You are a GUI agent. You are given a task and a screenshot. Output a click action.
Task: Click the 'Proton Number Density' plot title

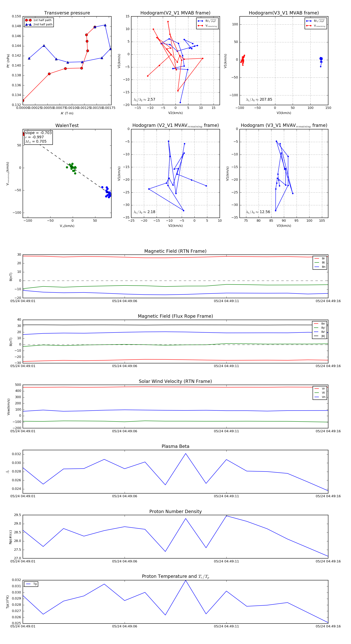(175, 511)
